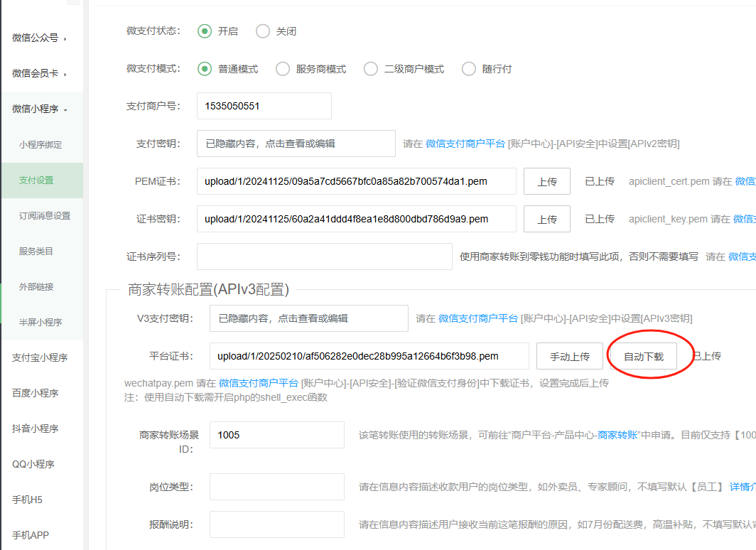
Task: Open 订阅消息设置 in the sidebar
Action: click(x=45, y=216)
